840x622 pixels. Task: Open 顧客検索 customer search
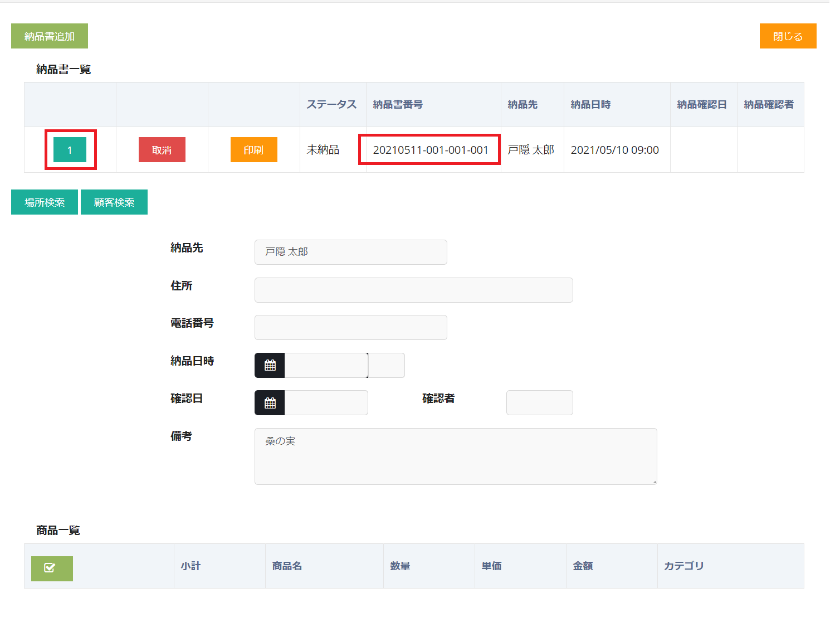point(114,202)
